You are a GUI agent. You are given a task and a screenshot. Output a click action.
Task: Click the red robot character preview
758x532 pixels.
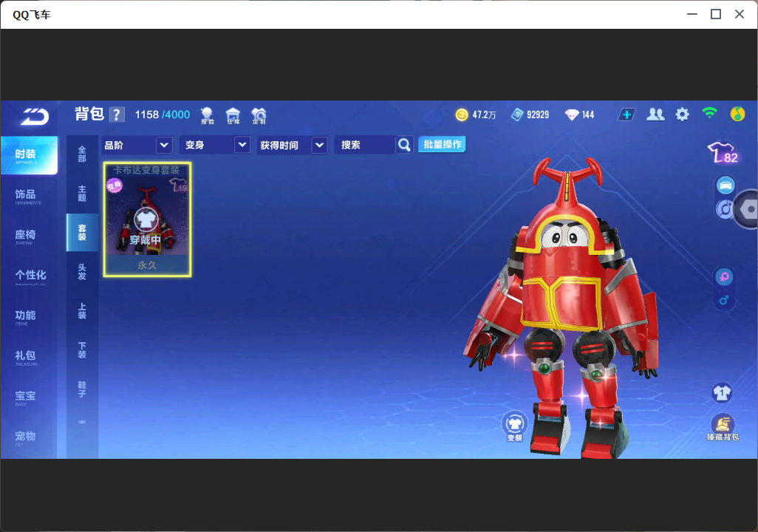pyautogui.click(x=563, y=307)
